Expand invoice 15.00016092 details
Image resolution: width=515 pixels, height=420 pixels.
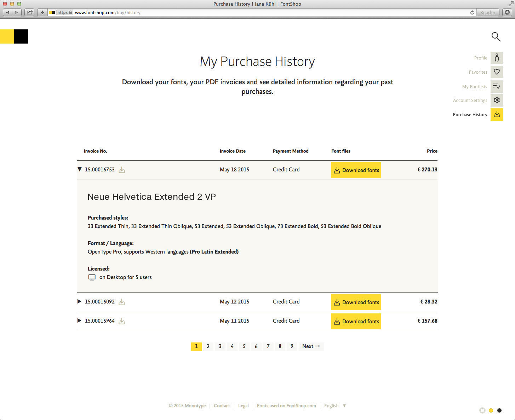[x=79, y=302]
